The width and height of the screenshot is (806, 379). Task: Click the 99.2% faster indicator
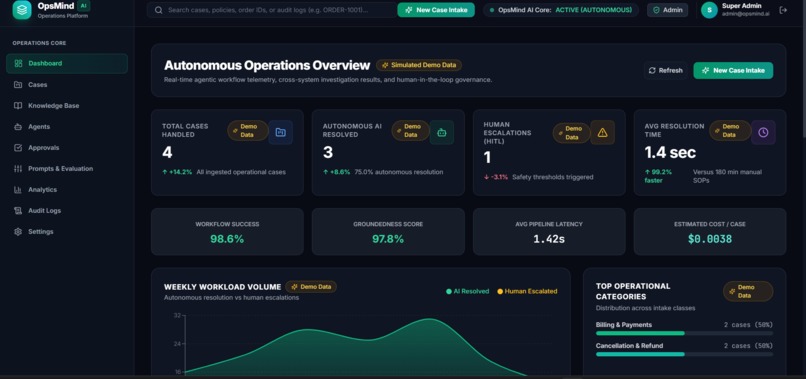pos(658,176)
